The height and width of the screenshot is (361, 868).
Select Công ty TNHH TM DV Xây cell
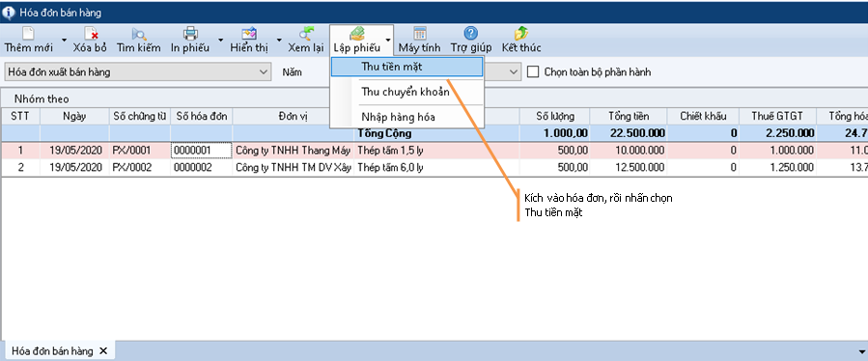point(293,168)
